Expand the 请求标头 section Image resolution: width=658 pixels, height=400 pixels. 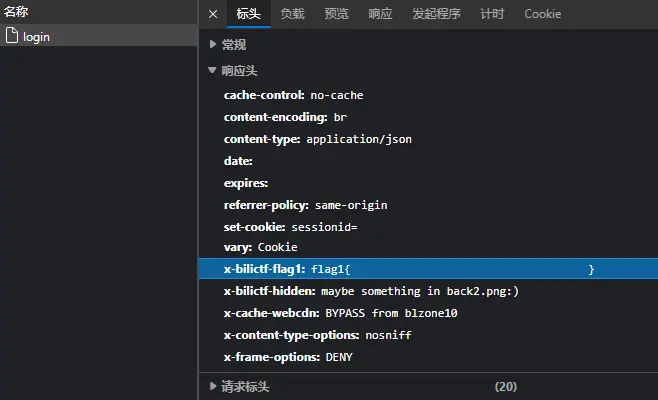click(x=245, y=386)
